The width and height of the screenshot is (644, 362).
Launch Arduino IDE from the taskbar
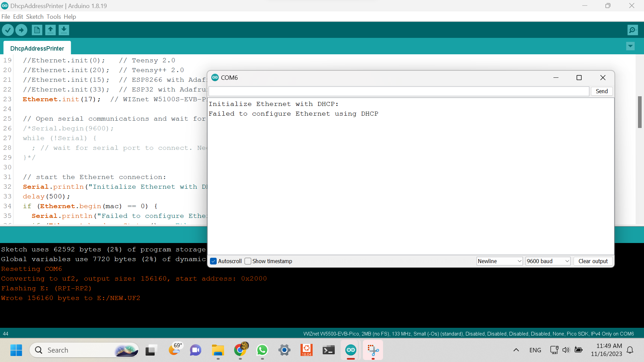tap(351, 350)
